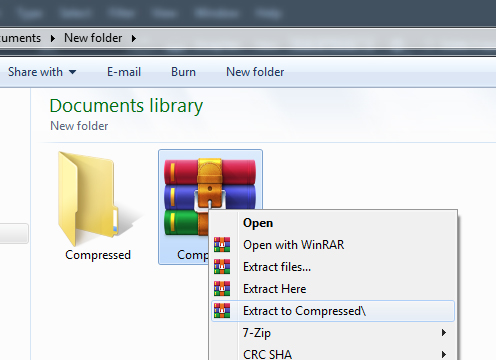Choose Open from the context menu
Image resolution: width=496 pixels, height=360 pixels.
333,223
